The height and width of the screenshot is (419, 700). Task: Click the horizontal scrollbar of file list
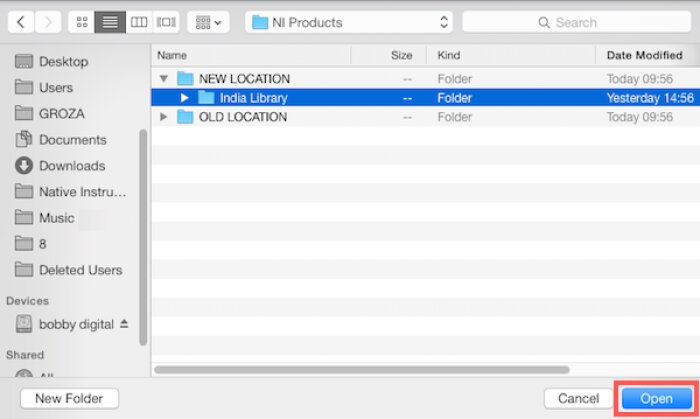(362, 369)
